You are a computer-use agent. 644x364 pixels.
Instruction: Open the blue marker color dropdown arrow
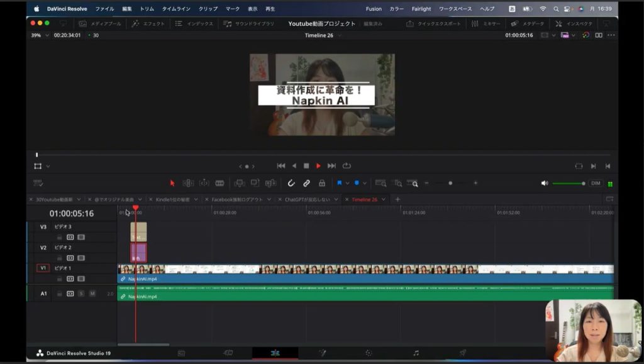pos(365,183)
